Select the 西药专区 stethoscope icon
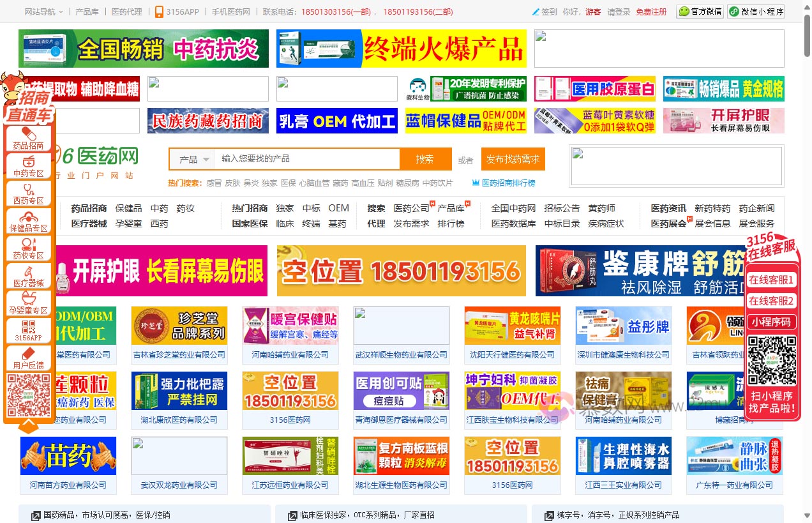812x523 pixels. (x=29, y=190)
